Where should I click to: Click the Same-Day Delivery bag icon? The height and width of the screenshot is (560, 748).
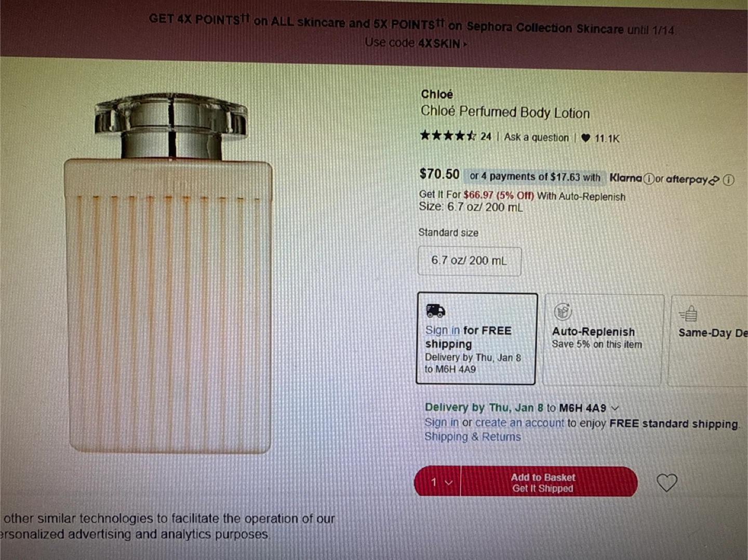coord(688,313)
